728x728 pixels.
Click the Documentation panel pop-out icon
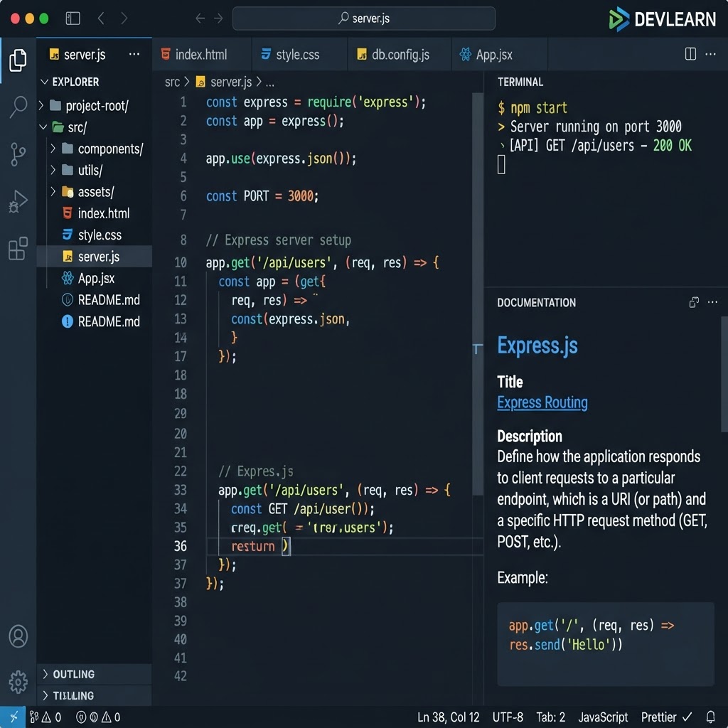(x=694, y=302)
